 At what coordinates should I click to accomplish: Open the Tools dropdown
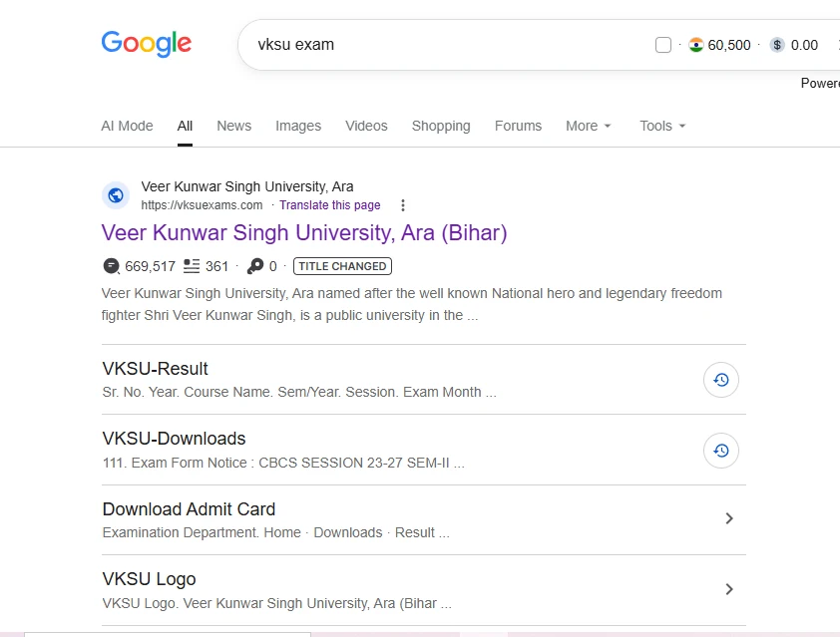coord(662,126)
